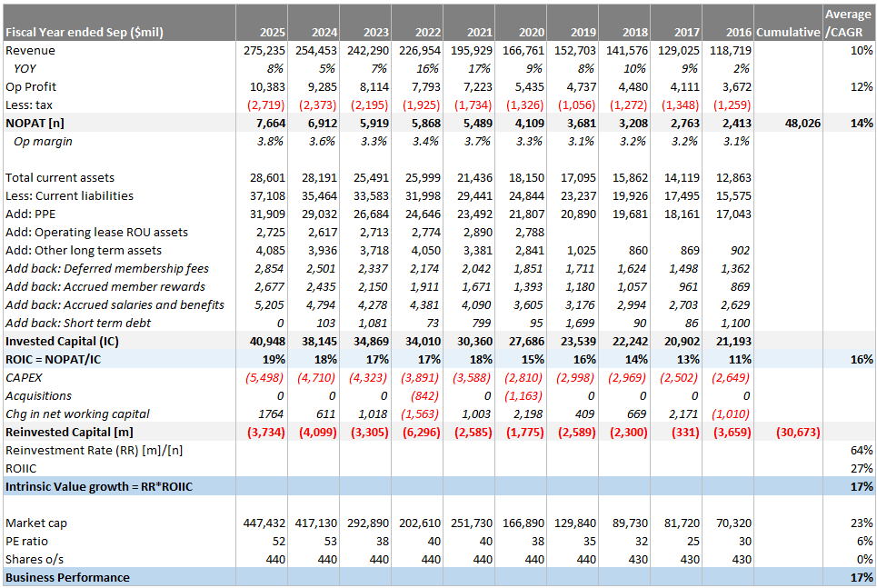Select the Intrinsic Value growth result 17%
Screen dimensions: 877x588
pos(862,487)
